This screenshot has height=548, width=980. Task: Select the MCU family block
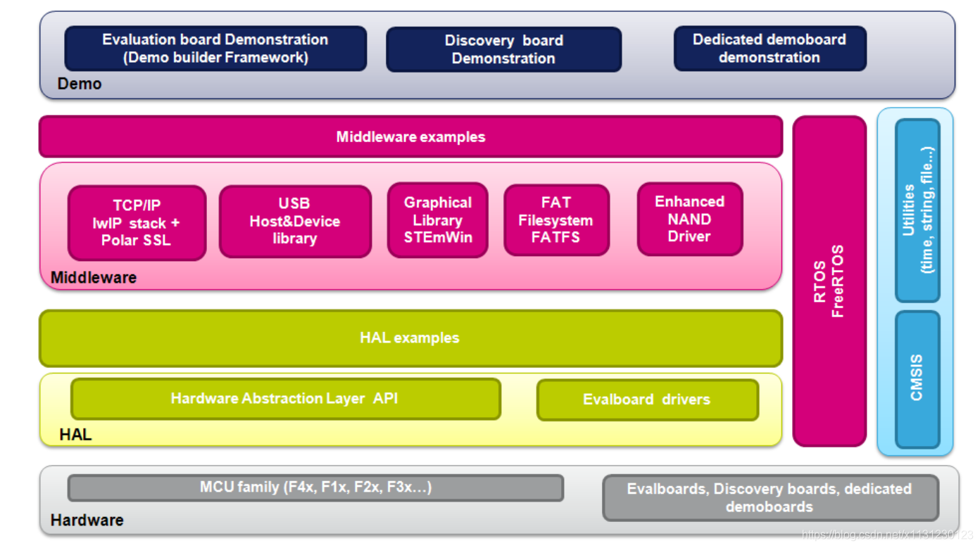315,488
